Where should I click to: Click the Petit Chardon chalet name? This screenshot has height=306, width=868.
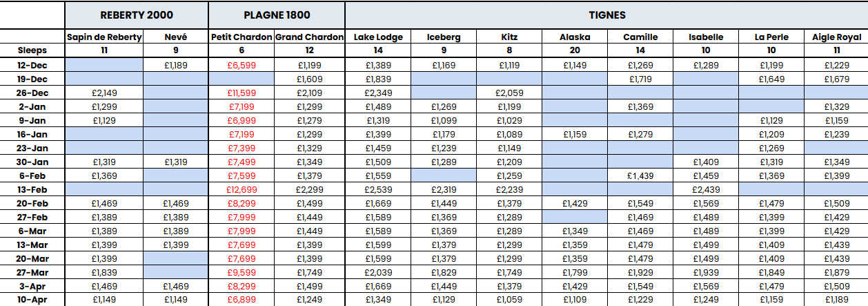click(241, 37)
